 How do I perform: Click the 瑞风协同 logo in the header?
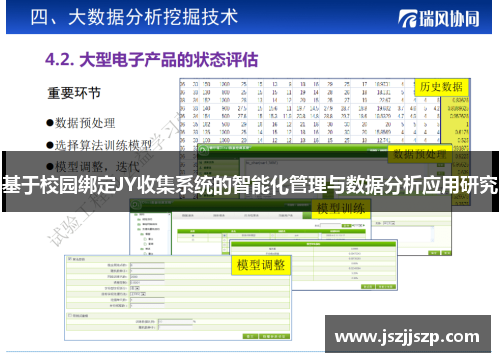coord(439,18)
